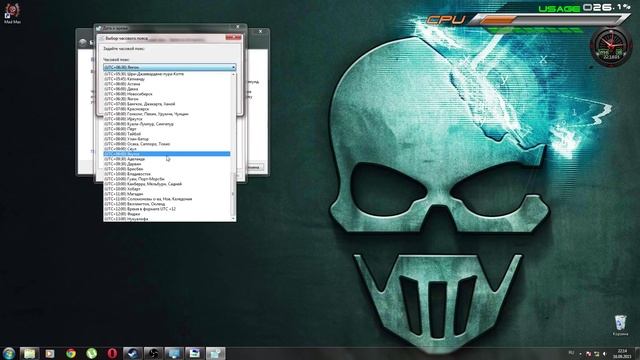Switch to Steam in the taskbar
Viewport: 640px width, 360px height.
pos(133,353)
